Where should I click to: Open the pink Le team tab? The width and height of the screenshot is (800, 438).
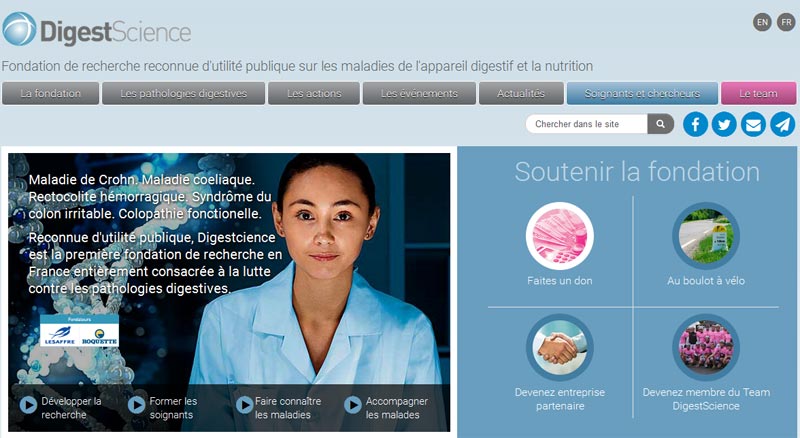758,93
